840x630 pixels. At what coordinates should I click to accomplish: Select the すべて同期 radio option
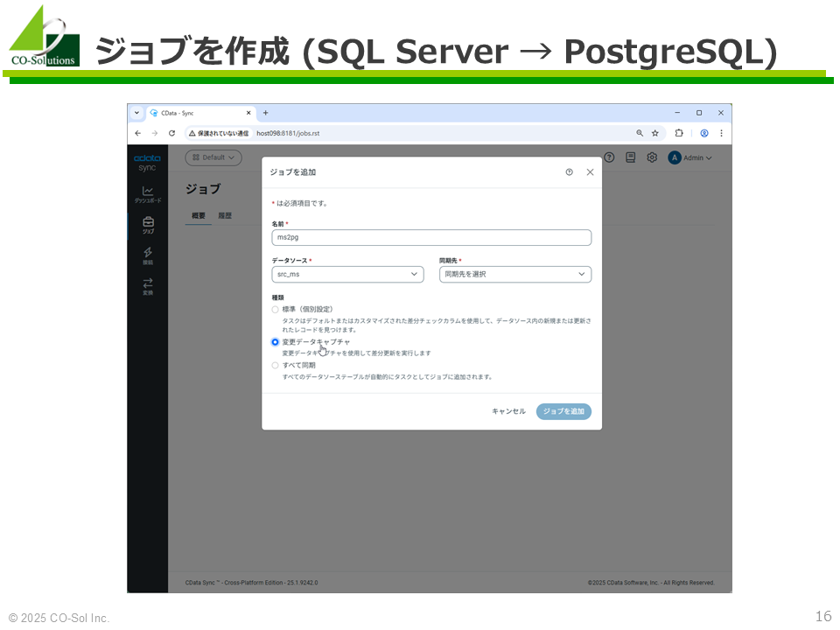275,366
